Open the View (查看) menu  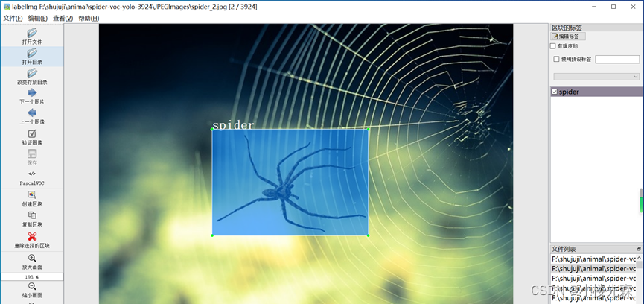click(63, 19)
